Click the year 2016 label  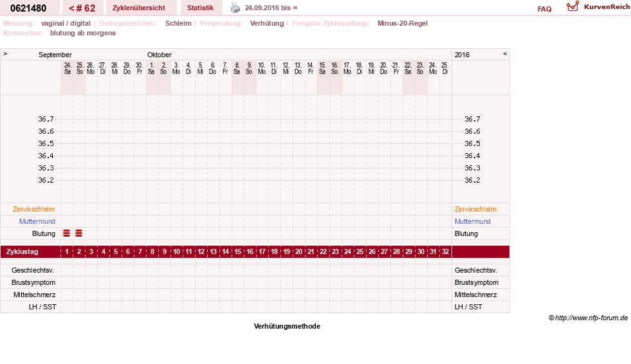(x=462, y=55)
